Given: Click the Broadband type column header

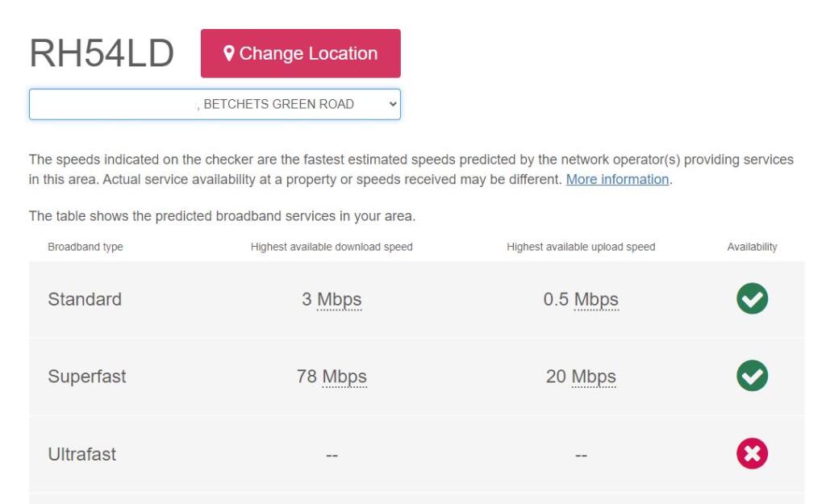Looking at the screenshot, I should coord(86,247).
